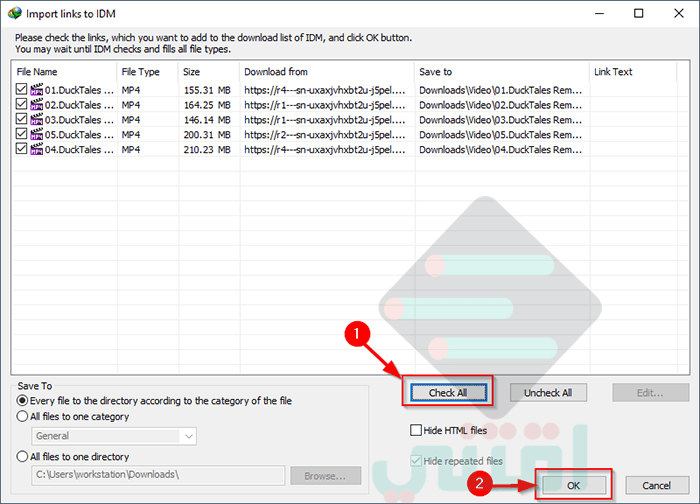
Task: Click the Browse... button
Action: click(325, 476)
